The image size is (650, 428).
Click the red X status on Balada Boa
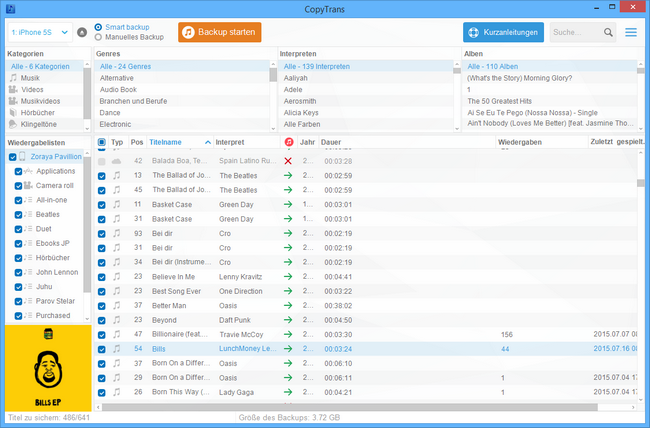pyautogui.click(x=288, y=160)
